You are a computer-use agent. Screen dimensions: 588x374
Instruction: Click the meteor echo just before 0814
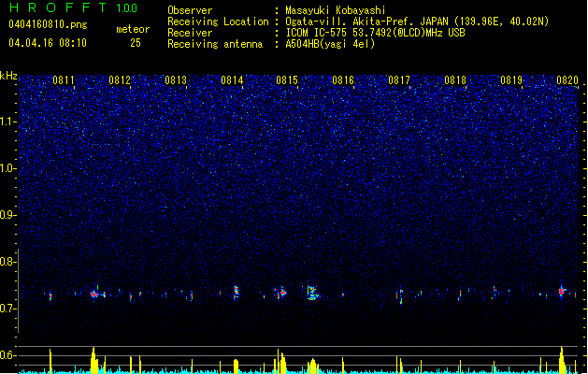point(236,293)
